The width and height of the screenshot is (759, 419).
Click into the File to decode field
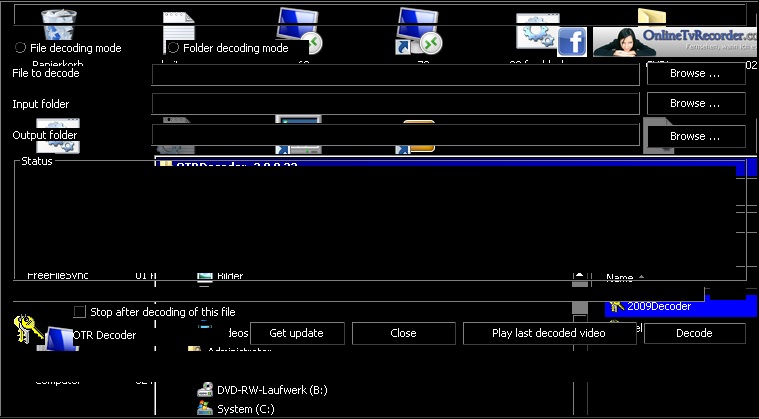(x=395, y=74)
